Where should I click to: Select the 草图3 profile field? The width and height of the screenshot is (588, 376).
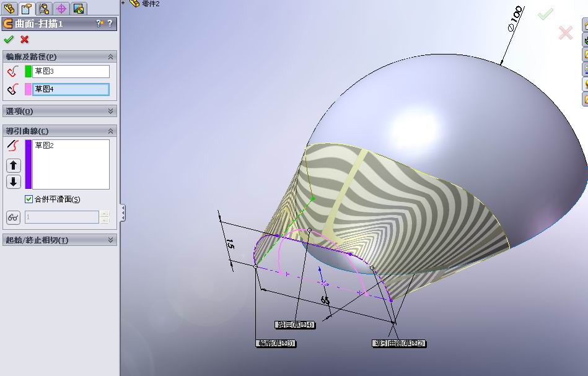click(71, 71)
